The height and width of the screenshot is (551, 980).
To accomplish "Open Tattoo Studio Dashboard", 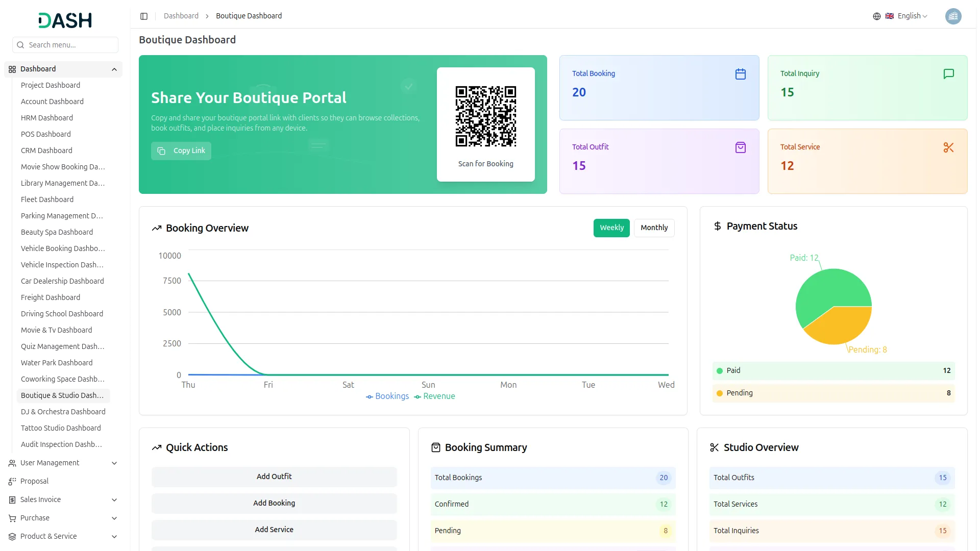I will pos(61,428).
